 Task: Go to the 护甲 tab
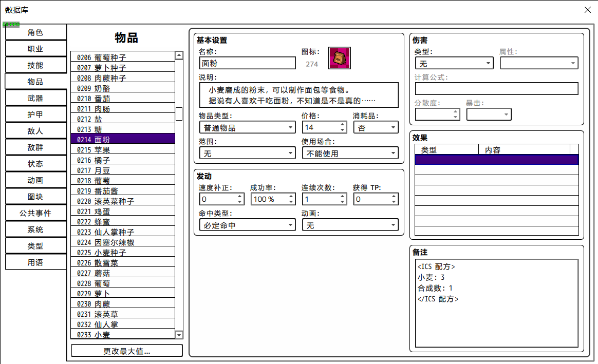click(36, 114)
